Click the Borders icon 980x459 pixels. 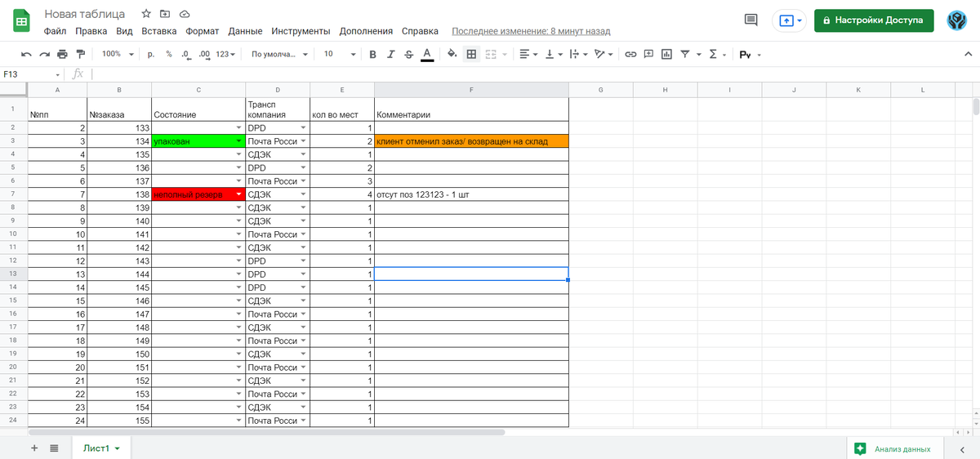[471, 54]
